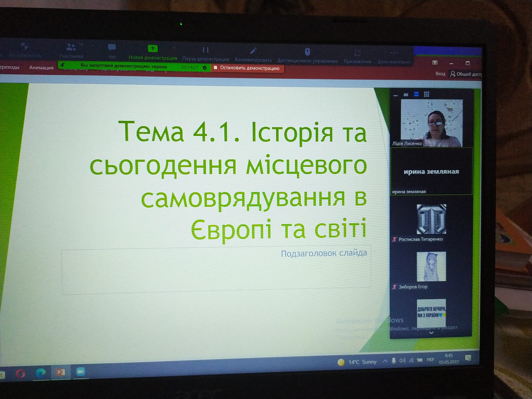Select the ирина земляная participant tile
This screenshot has height=399, width=532.
click(x=431, y=171)
